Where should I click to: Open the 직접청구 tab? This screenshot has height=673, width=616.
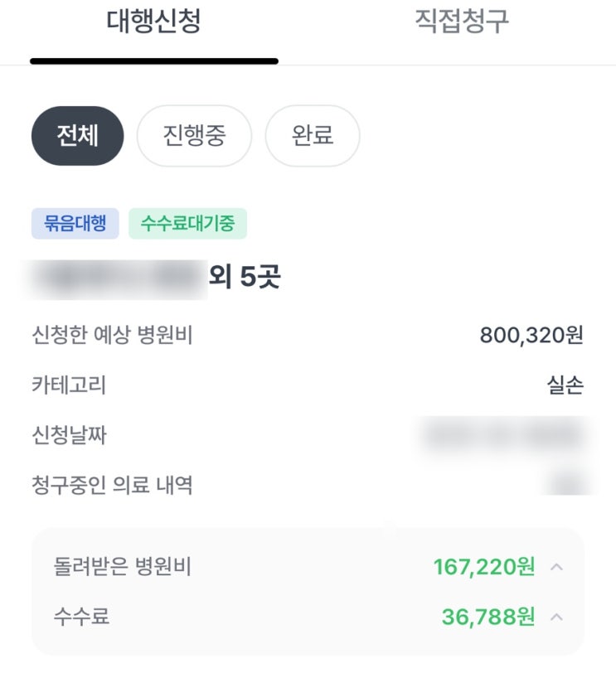click(461, 22)
